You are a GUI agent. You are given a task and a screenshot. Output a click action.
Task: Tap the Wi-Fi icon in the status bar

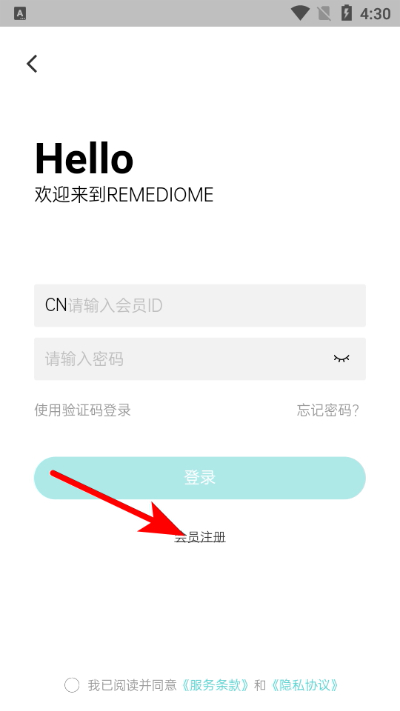tap(300, 13)
